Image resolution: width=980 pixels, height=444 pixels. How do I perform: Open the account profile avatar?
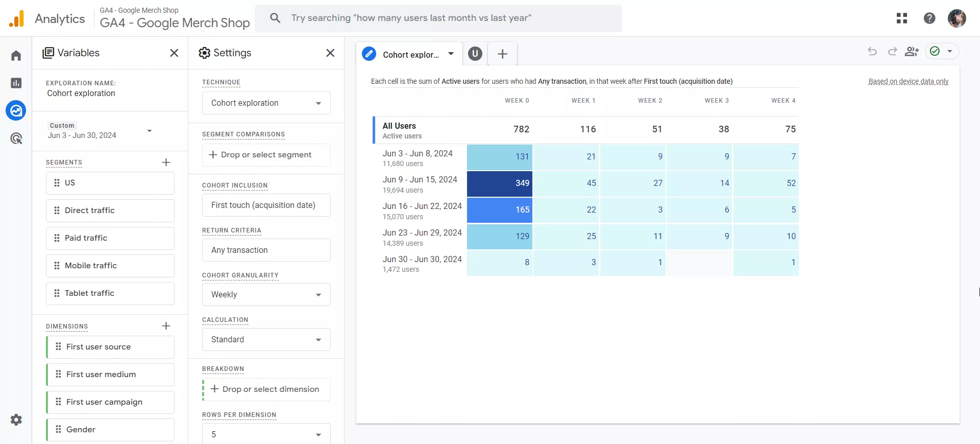(x=957, y=18)
